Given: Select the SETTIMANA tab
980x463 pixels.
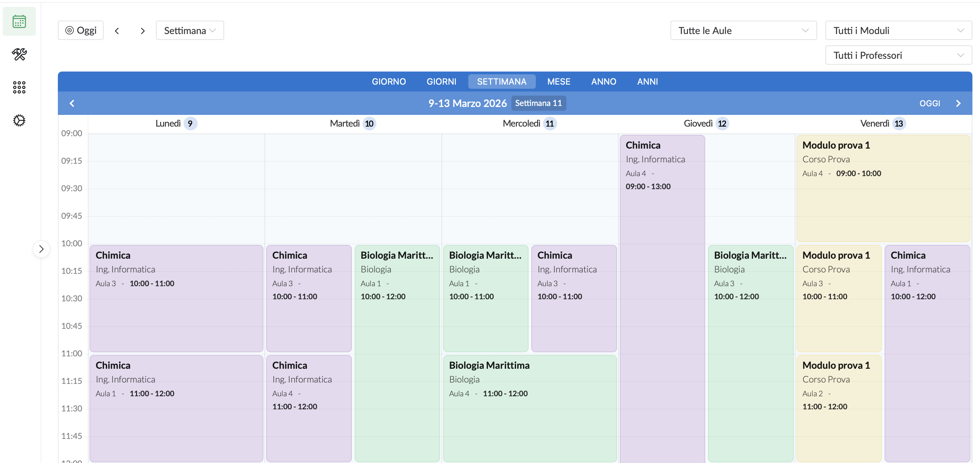Looking at the screenshot, I should [x=502, y=81].
